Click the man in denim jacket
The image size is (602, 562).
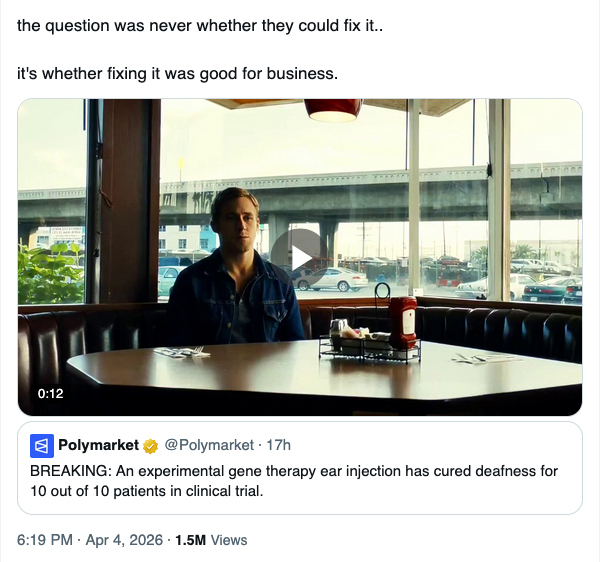tap(235, 280)
